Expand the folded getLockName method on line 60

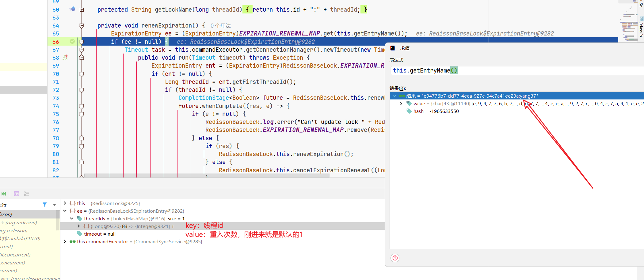pos(82,9)
